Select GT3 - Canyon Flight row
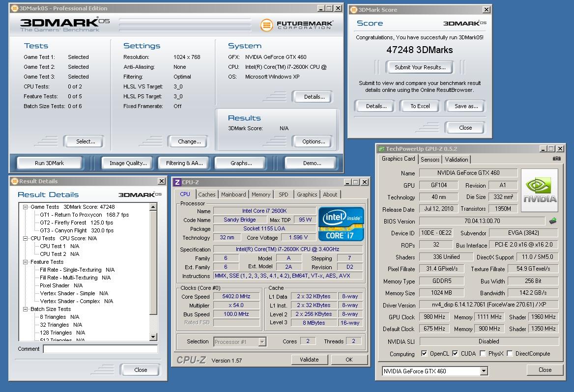This screenshot has width=574, height=392. tap(77, 230)
